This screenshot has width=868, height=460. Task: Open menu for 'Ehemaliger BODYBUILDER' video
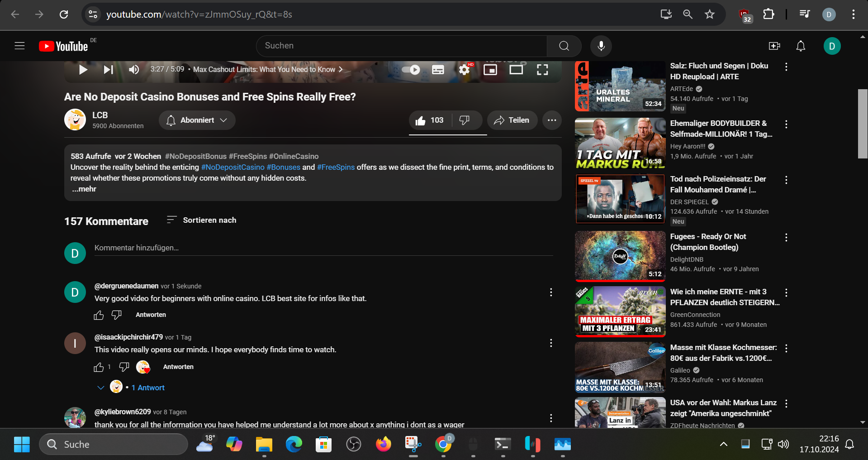click(x=786, y=125)
